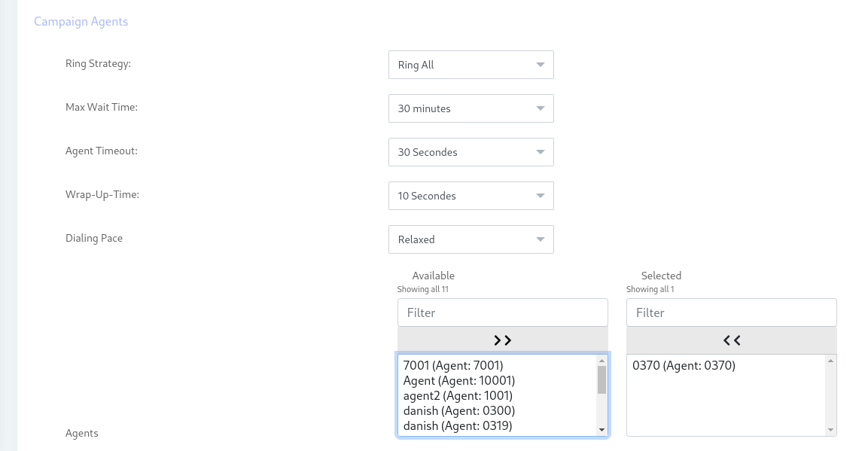The image size is (868, 451).
Task: Select danish (Agent: 0300) entry
Action: [459, 411]
